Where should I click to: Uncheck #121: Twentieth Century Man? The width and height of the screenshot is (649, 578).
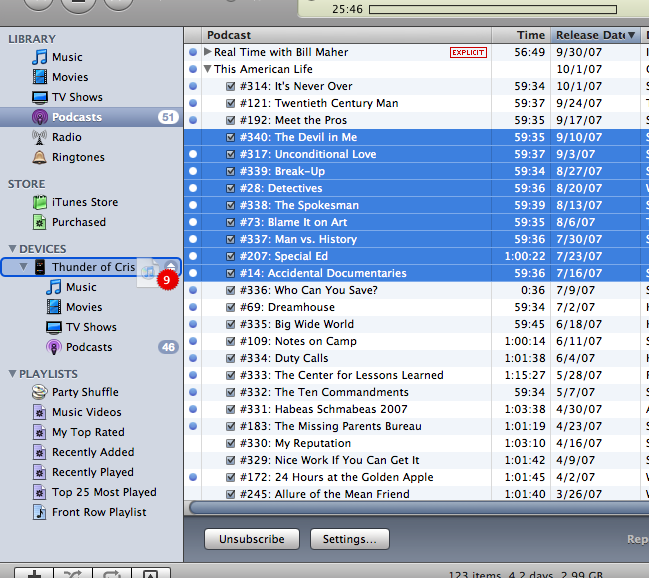pos(231,103)
